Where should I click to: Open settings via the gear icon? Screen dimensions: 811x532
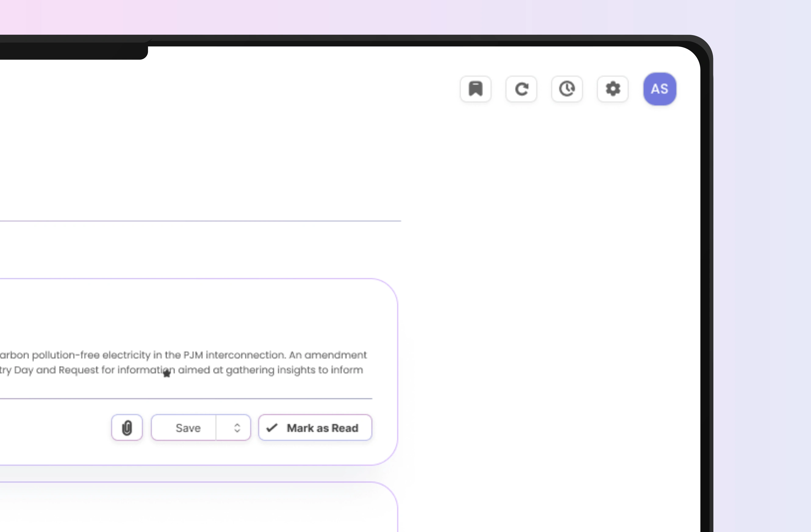point(612,89)
